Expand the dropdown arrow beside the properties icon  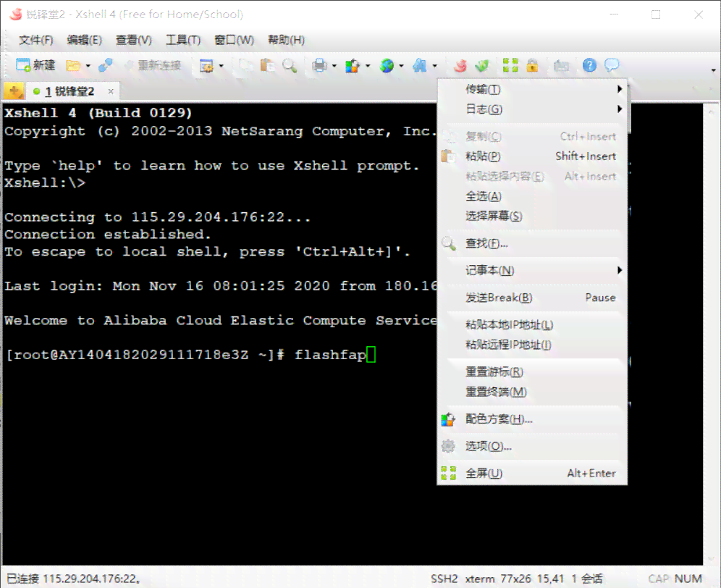tap(222, 66)
